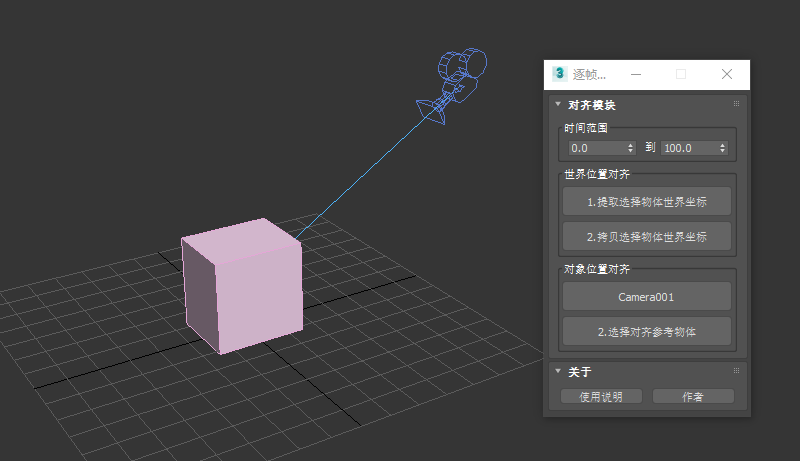Collapse the 对齐模块 rollout
The width and height of the screenshot is (800, 461).
558,104
